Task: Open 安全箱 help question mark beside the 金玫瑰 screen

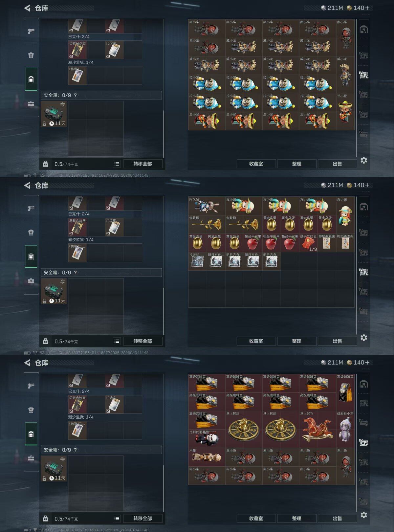Action: (75, 273)
